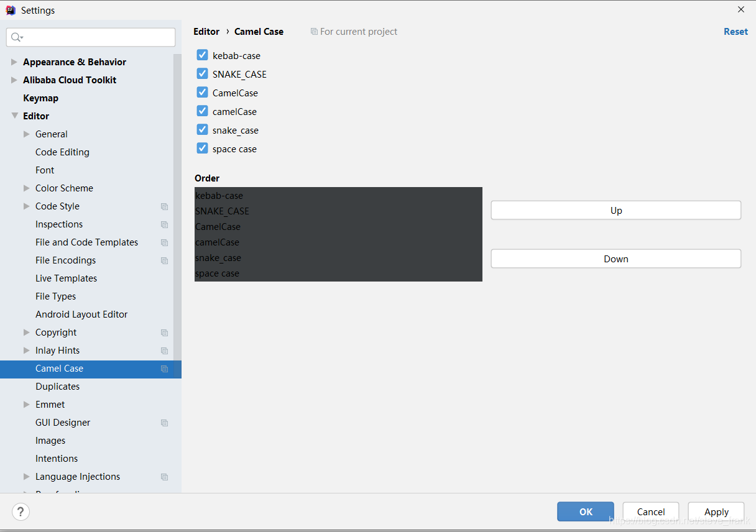
Task: Expand the Language Injections node
Action: [27, 477]
